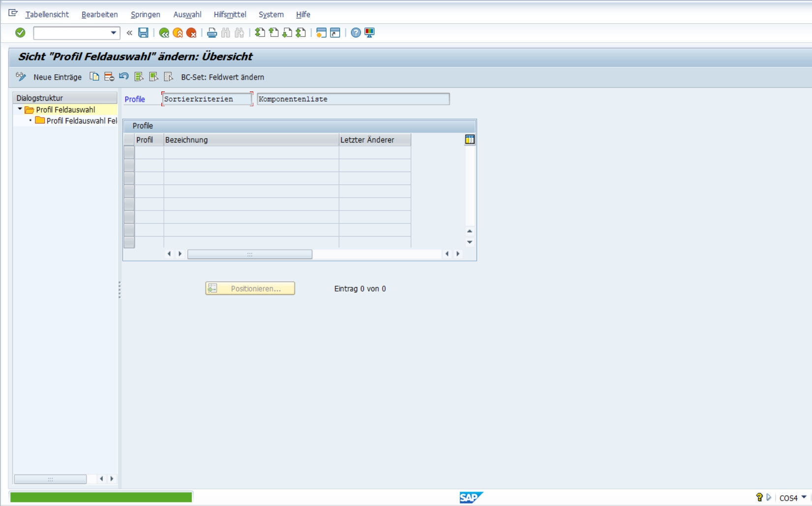Open the COS4 system info dropdown

click(804, 497)
